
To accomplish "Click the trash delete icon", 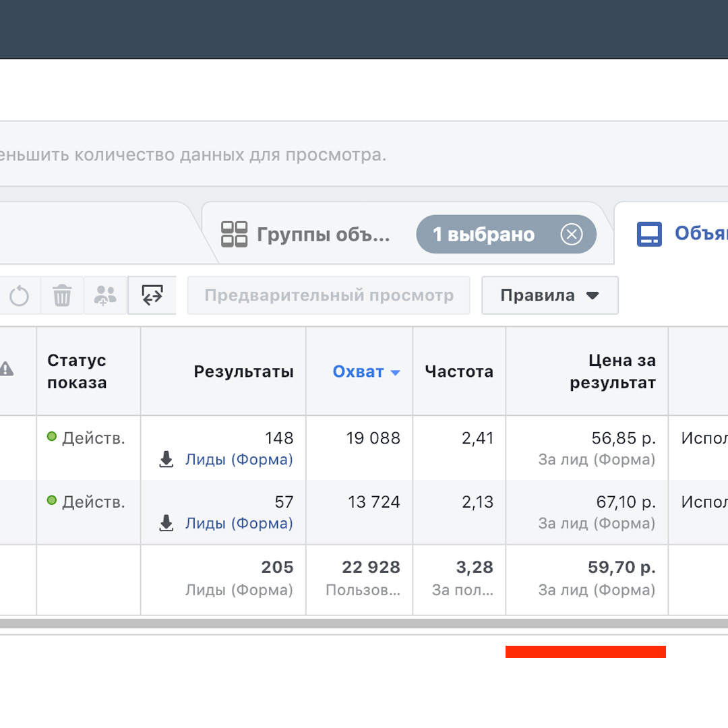I will 62,296.
